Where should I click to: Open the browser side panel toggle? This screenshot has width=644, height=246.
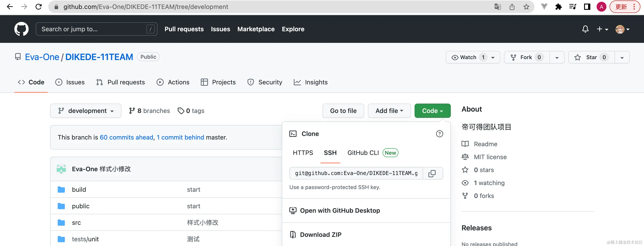click(x=587, y=7)
